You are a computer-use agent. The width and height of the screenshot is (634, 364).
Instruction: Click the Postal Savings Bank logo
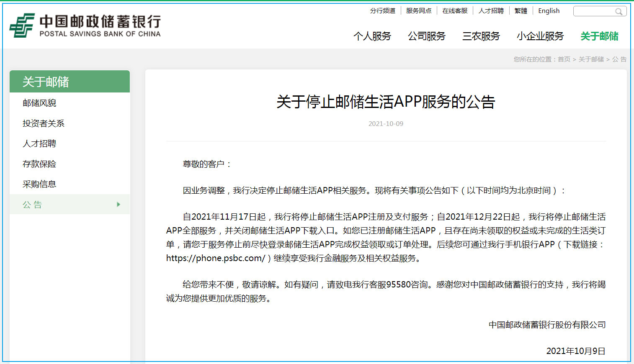(x=85, y=26)
